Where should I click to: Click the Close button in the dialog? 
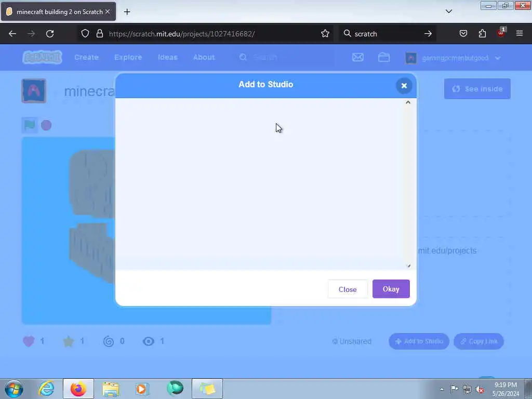click(348, 289)
